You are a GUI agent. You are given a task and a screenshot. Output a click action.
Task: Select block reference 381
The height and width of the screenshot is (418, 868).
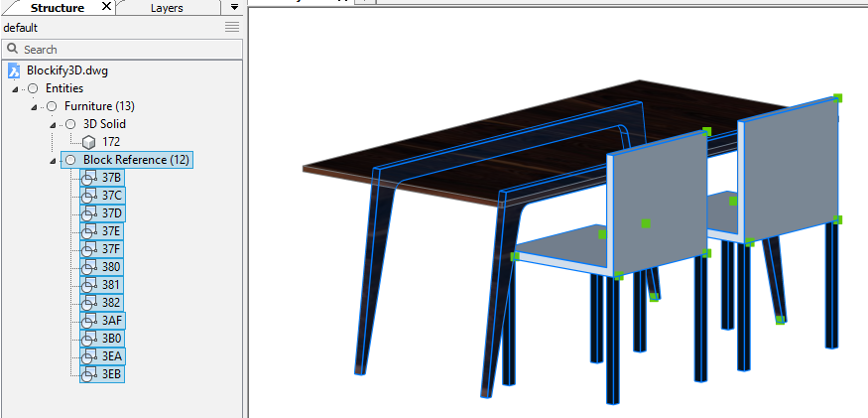point(111,285)
